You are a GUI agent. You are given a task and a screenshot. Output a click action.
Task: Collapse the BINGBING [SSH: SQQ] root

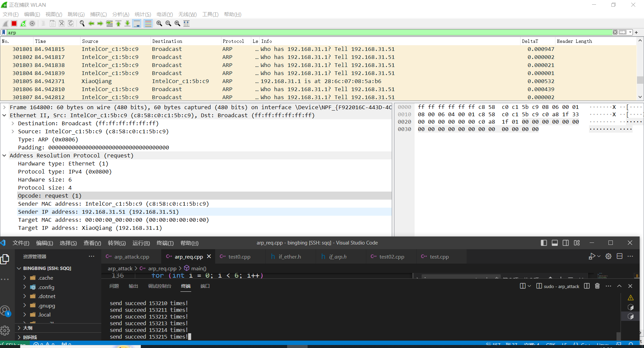click(19, 269)
